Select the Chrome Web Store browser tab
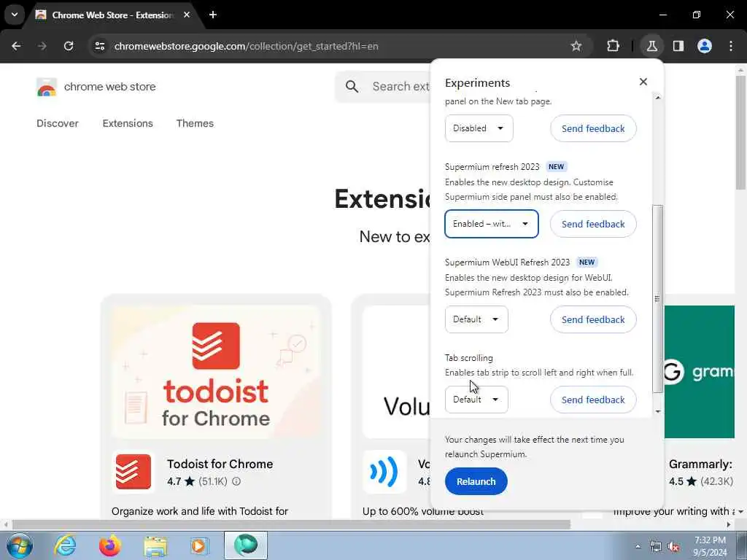Screen dimensions: 747x560 pos(113,15)
